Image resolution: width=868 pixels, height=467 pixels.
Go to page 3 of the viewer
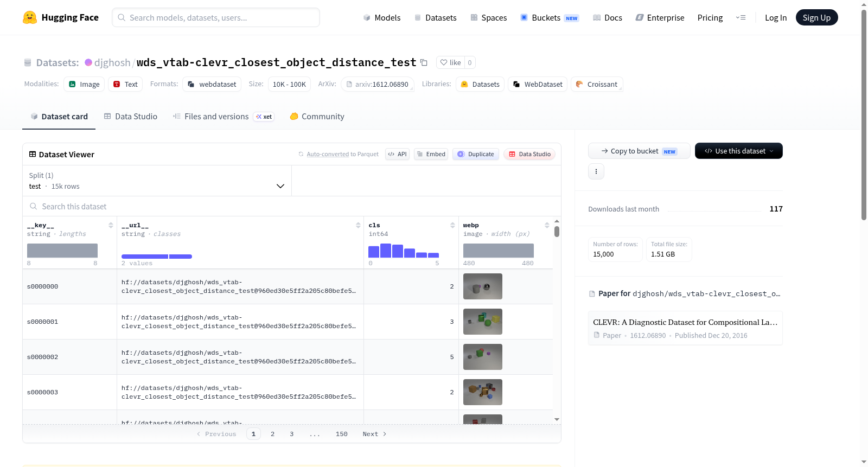pyautogui.click(x=292, y=434)
